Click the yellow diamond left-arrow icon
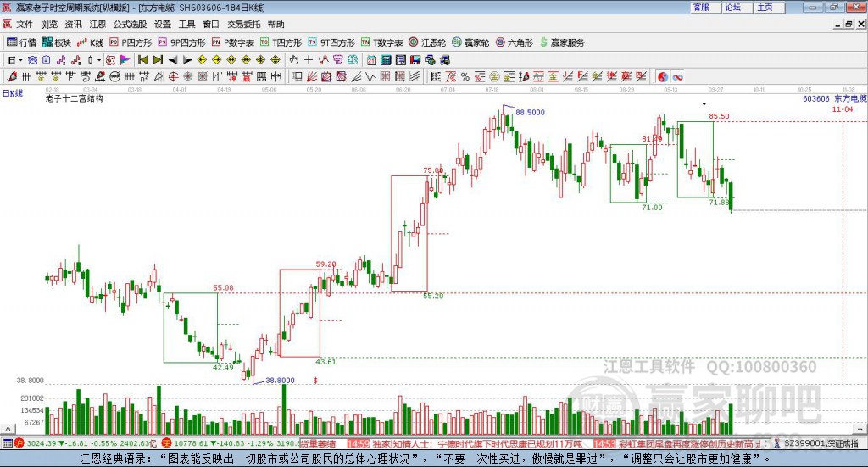Screen dimensions: 868x467 (202, 60)
